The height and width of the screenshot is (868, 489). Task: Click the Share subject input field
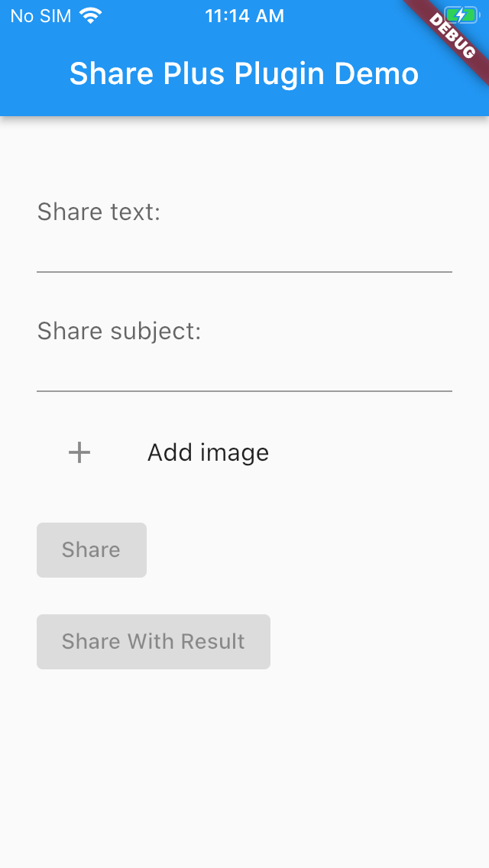click(244, 371)
